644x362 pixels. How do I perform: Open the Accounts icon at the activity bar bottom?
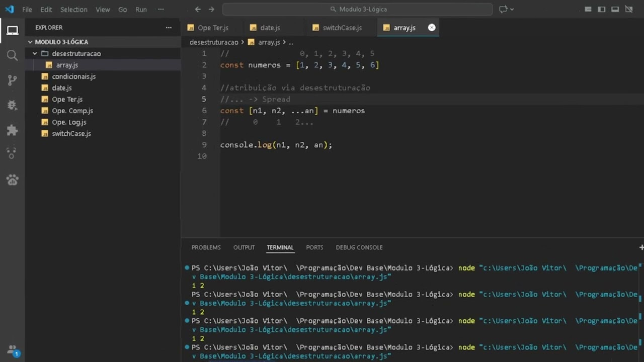click(13, 350)
